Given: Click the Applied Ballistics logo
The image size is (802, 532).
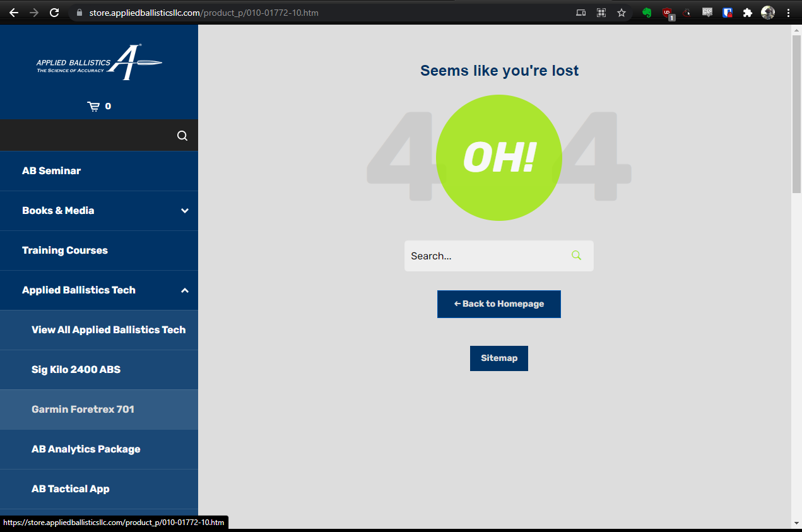Looking at the screenshot, I should point(99,62).
